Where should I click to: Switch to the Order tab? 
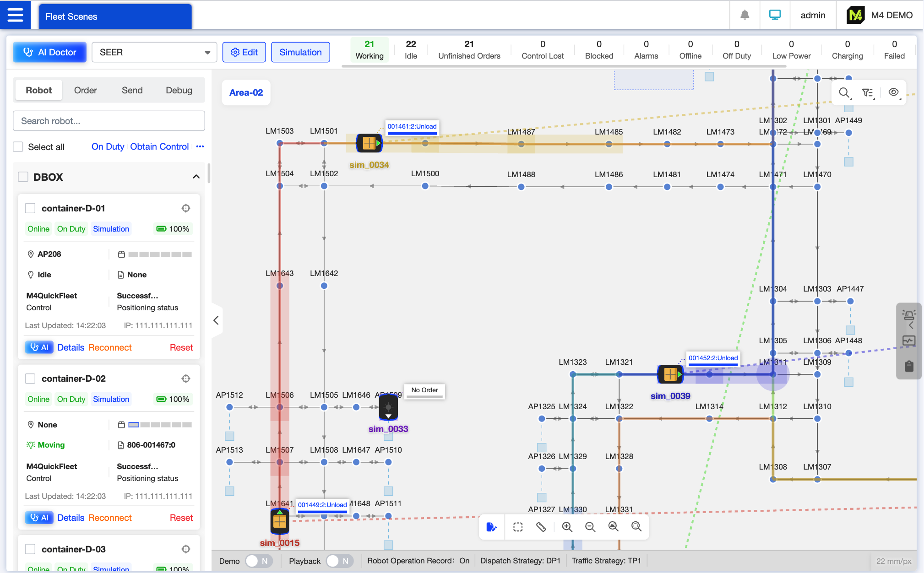(x=86, y=90)
